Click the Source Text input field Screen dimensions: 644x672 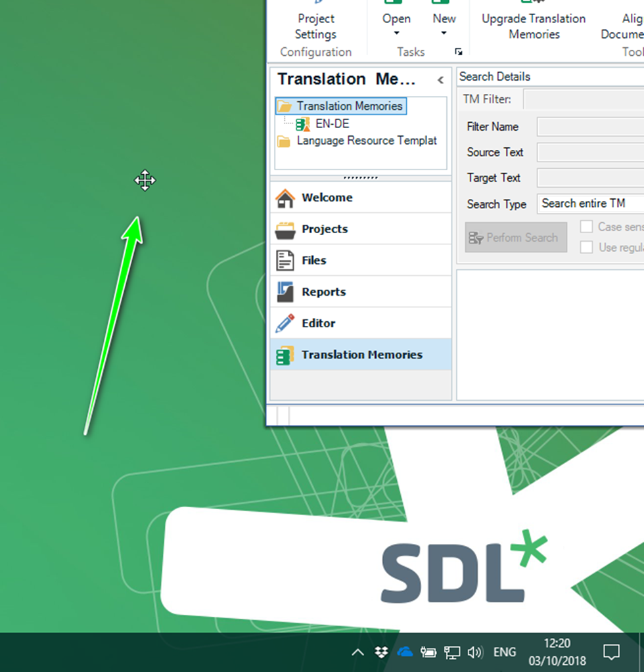pyautogui.click(x=589, y=152)
